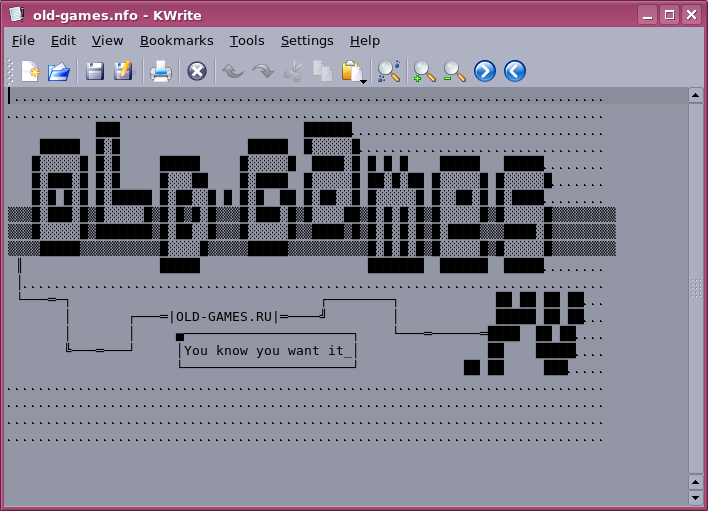
Task: Open a file with the folder icon
Action: point(59,71)
